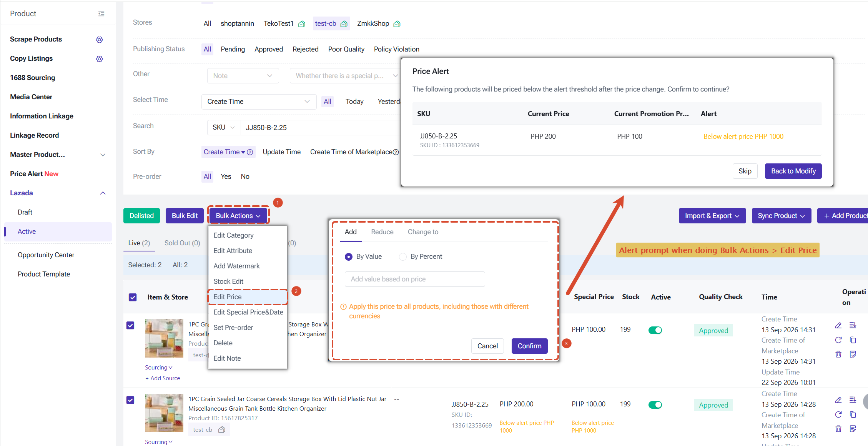Open the Bulk Actions dropdown

click(238, 216)
